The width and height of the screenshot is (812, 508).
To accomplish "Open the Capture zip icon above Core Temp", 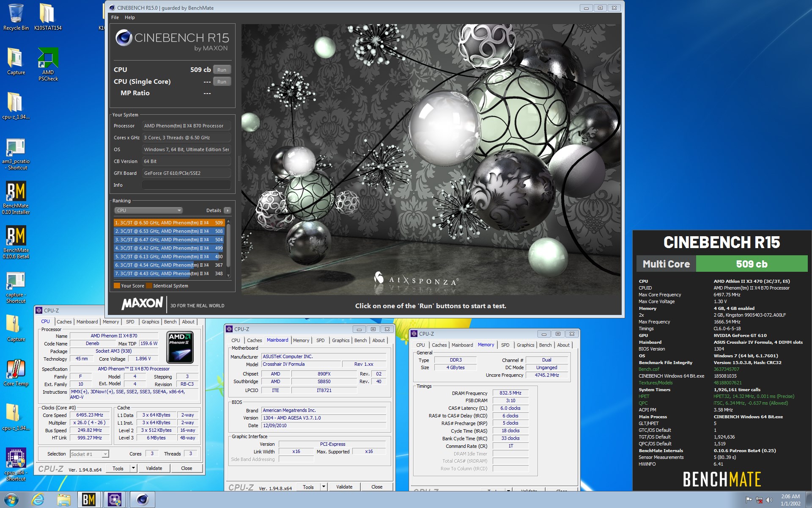I will click(x=16, y=328).
